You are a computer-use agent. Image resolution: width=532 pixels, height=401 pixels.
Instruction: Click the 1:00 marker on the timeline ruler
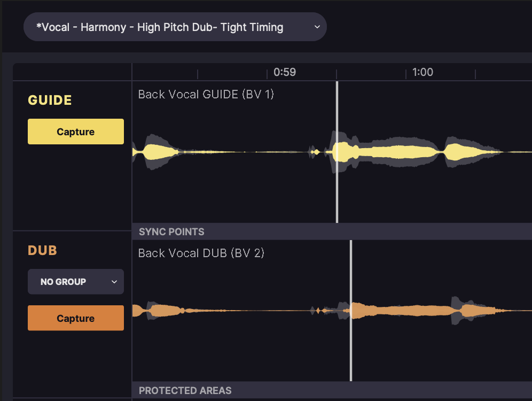(423, 72)
